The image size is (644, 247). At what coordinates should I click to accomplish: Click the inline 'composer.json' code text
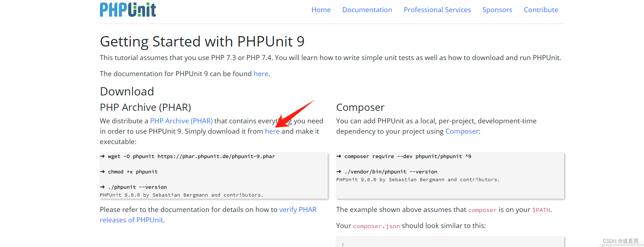376,226
